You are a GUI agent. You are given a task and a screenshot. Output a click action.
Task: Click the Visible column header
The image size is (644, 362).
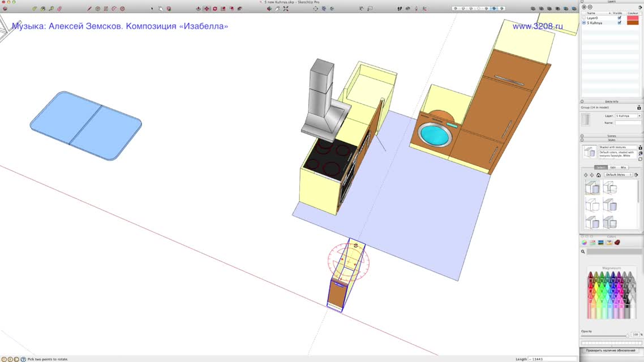click(618, 13)
